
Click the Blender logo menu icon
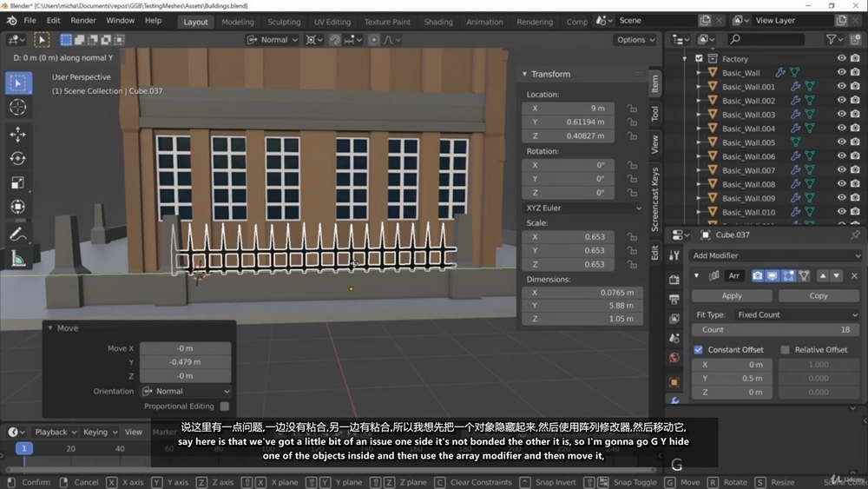(11, 21)
